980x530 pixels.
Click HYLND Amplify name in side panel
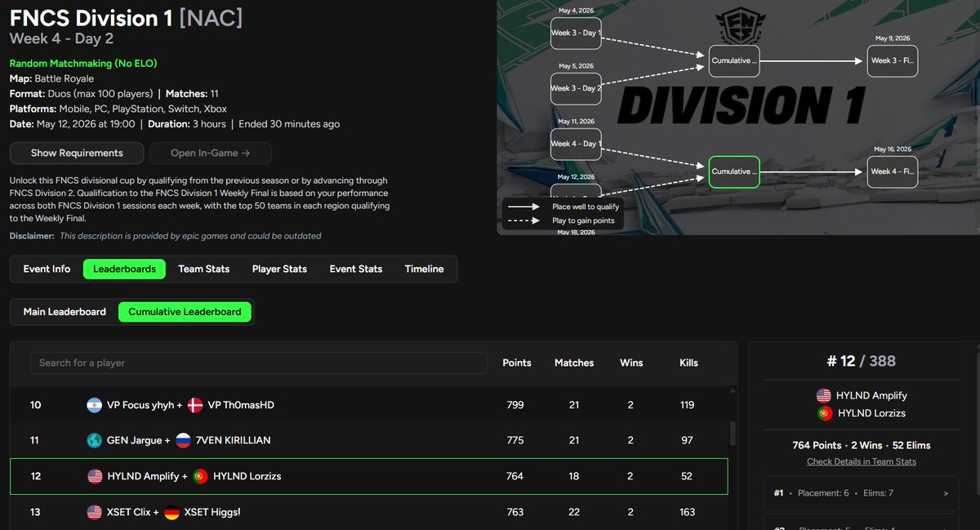871,395
